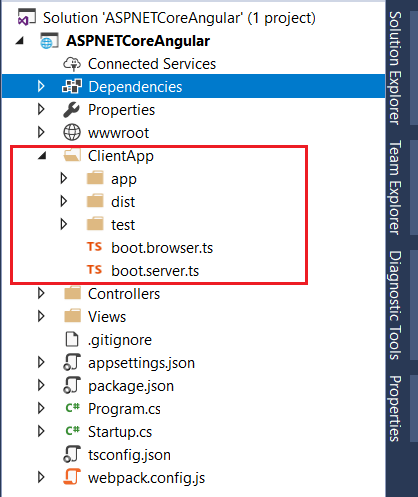Image resolution: width=418 pixels, height=497 pixels.
Task: Switch to the Team Explorer tab
Action: click(395, 187)
